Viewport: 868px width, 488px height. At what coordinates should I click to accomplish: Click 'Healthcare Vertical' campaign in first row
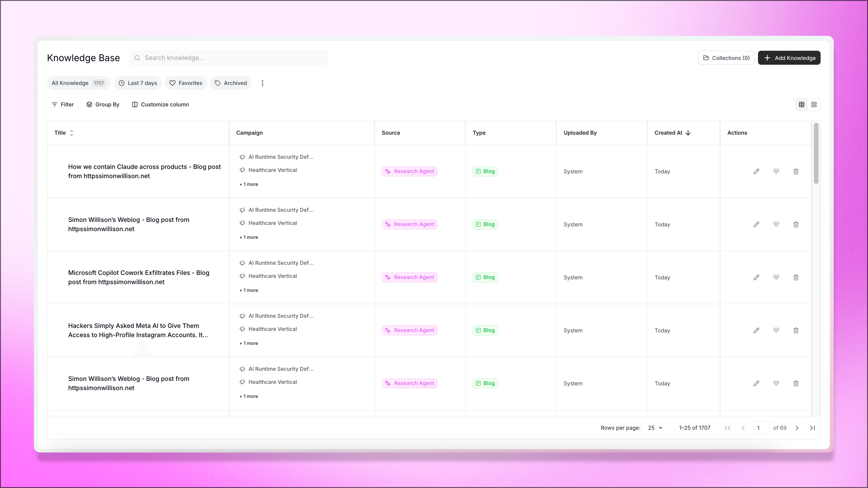273,170
